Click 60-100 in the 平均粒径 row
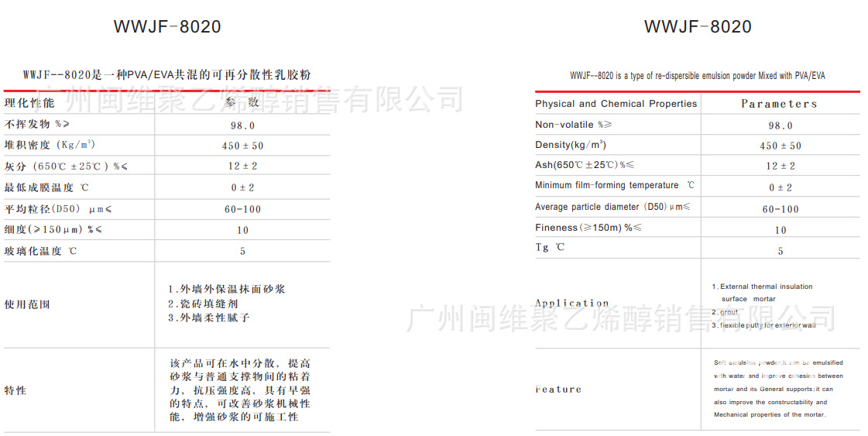 pos(242,209)
